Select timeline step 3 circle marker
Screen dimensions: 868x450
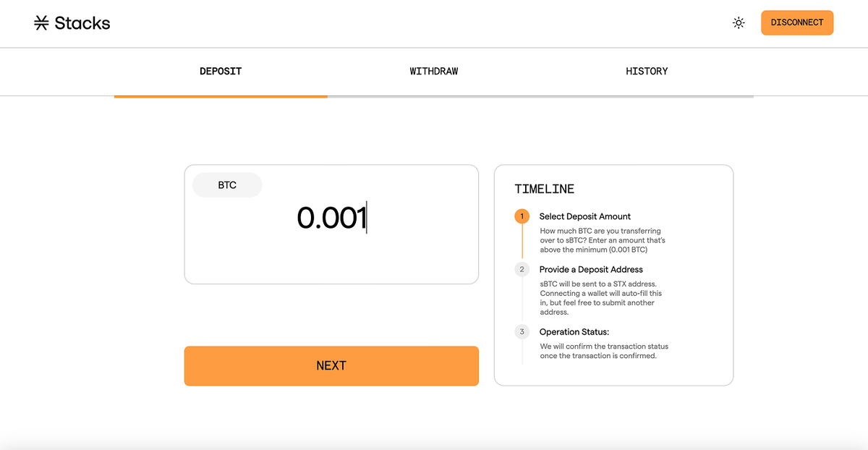(x=522, y=331)
